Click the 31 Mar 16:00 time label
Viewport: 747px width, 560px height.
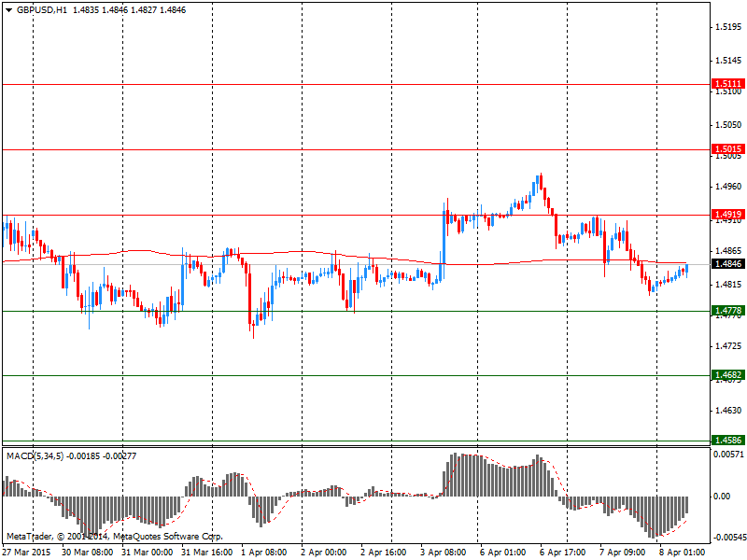click(206, 553)
